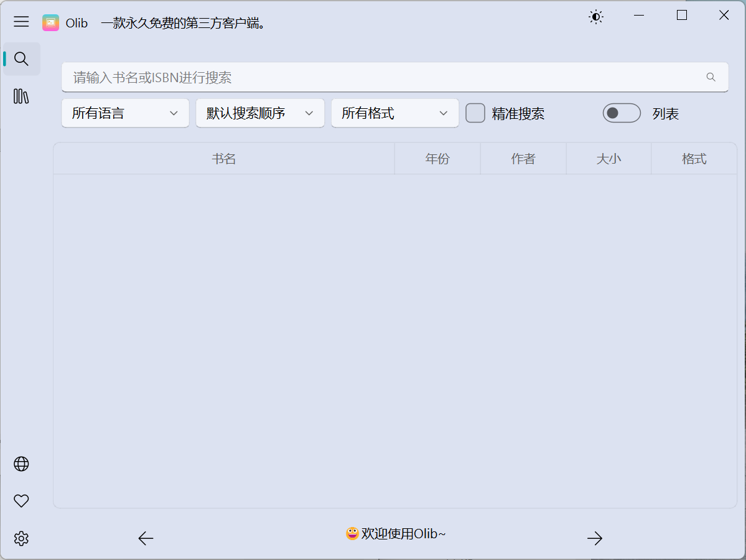This screenshot has height=560, width=746.
Task: Expand the 默认搜索顺序 dropdown
Action: tap(259, 113)
